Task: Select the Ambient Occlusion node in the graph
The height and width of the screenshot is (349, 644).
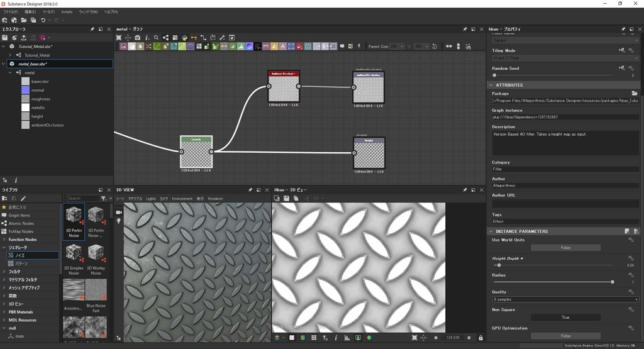Action: tap(284, 86)
